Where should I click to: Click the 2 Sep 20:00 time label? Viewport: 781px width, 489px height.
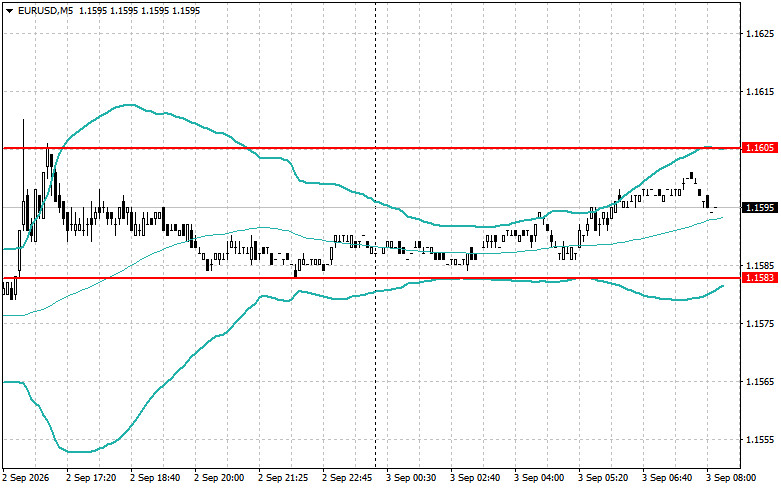[x=219, y=478]
